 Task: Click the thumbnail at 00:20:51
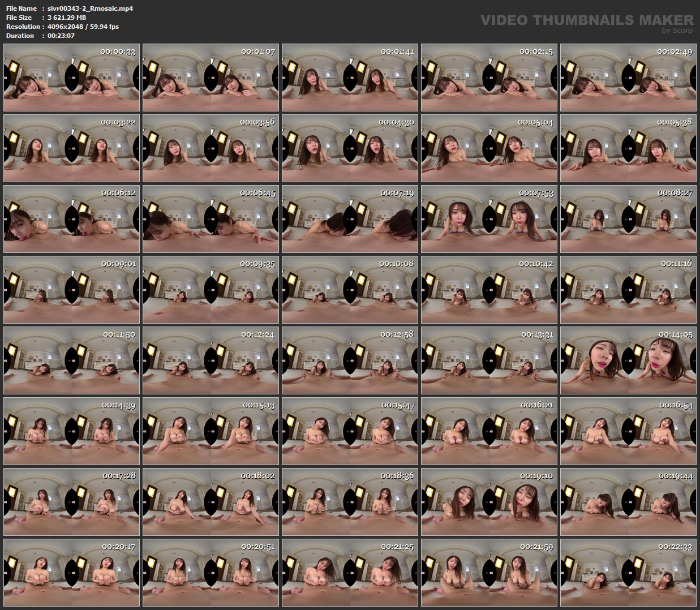pos(211,573)
